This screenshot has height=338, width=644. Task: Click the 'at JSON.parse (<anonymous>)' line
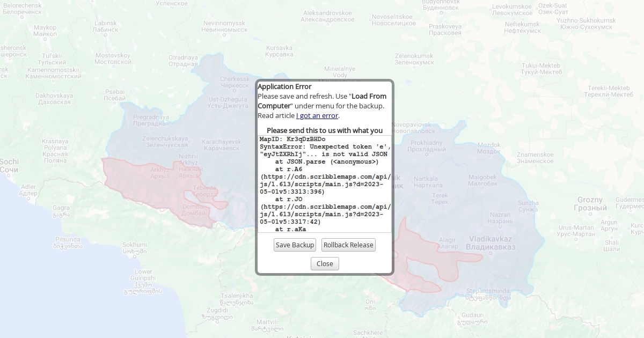pyautogui.click(x=327, y=161)
